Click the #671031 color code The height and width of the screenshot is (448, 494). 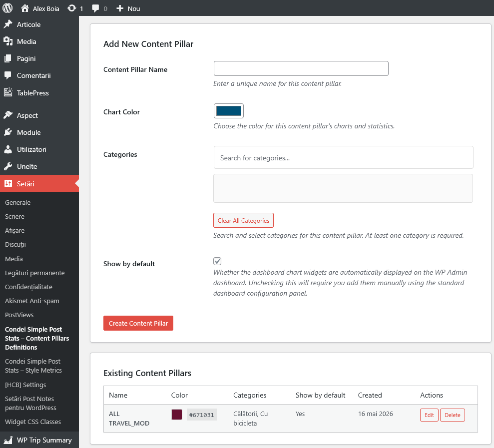pyautogui.click(x=202, y=415)
